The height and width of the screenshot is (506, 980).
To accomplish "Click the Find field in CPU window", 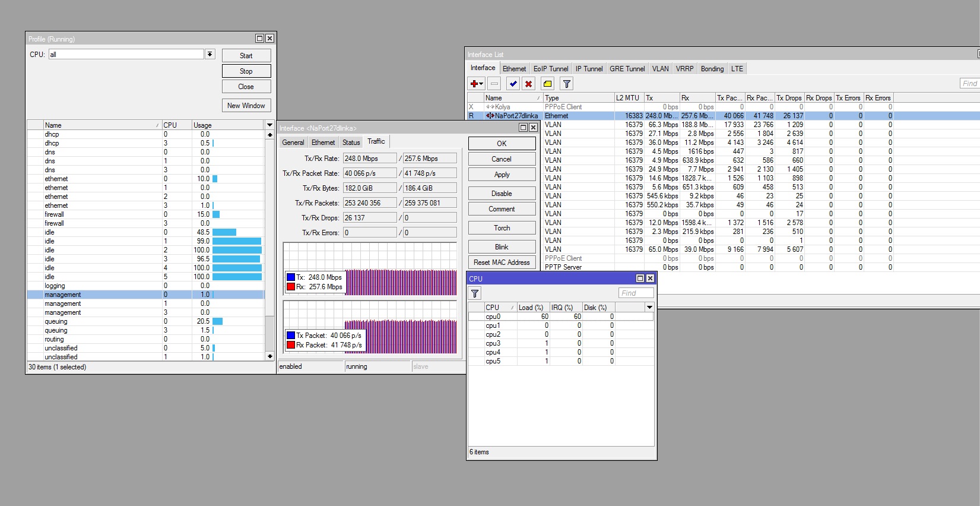I will (636, 293).
